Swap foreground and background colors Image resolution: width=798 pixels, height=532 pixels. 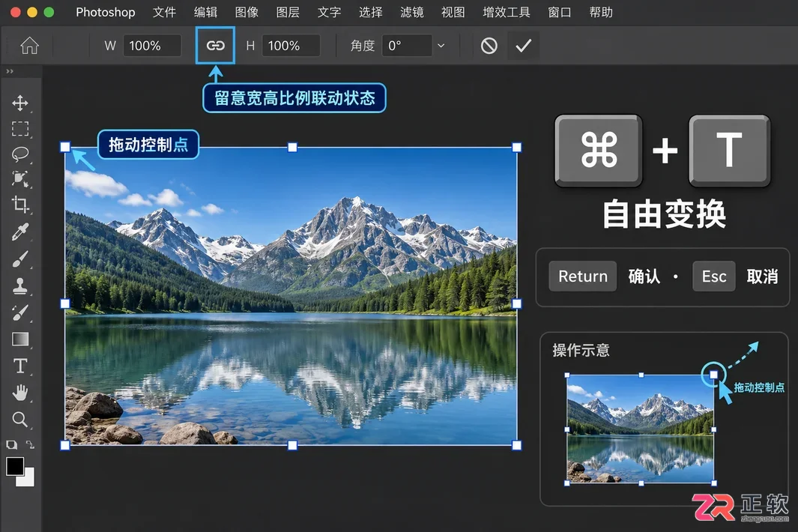(30, 444)
